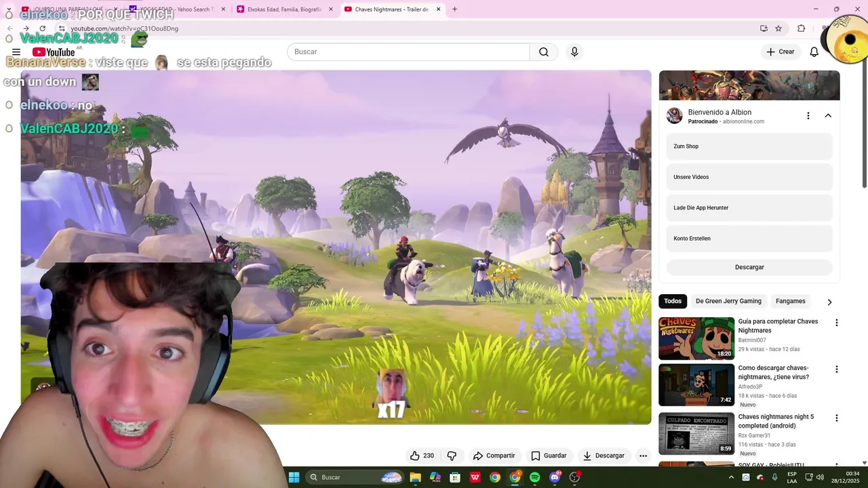Focus the YouTube Buscar search field
This screenshot has width=868, height=488.
pos(408,52)
